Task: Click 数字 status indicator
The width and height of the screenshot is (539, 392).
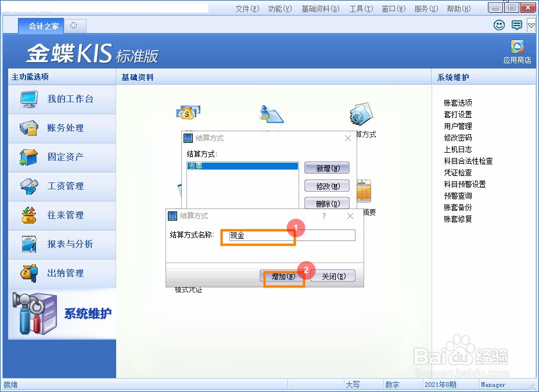Action: point(392,384)
